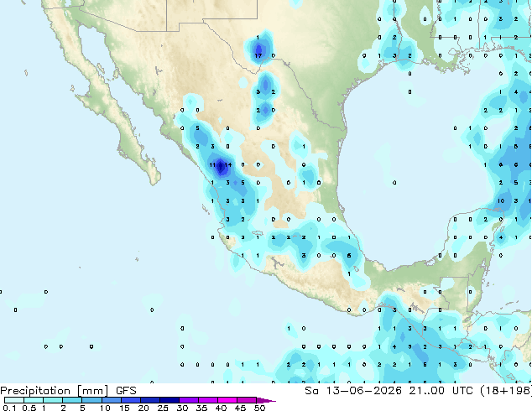
Task: Click the legend label "45"
Action: tap(240, 408)
